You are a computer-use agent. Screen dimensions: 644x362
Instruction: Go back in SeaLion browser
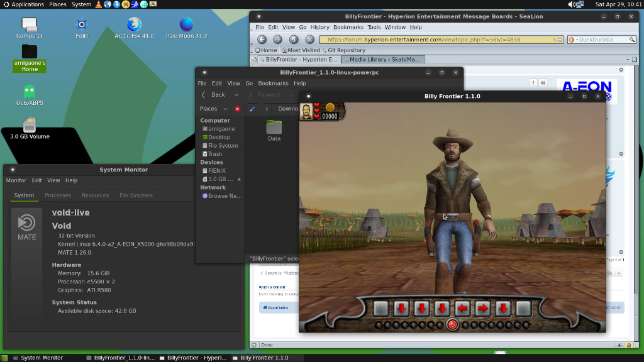tap(262, 40)
